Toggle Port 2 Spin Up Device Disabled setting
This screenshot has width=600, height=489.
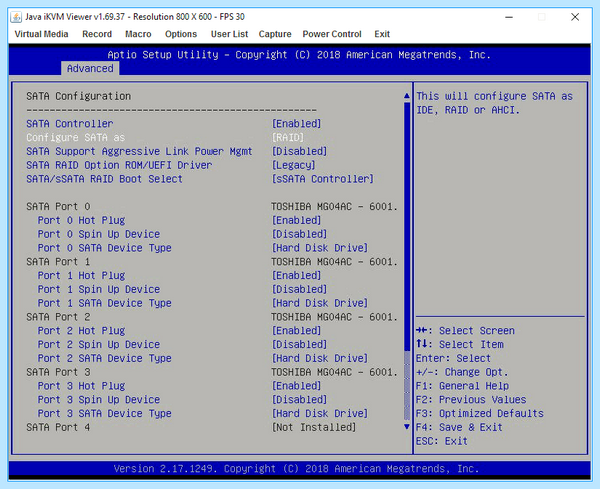(299, 344)
